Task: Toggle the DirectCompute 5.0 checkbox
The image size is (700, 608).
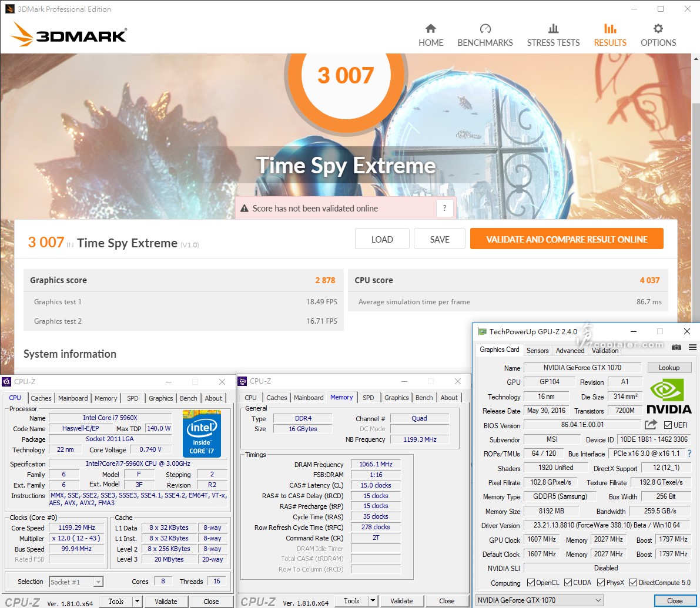Action: pos(633,582)
